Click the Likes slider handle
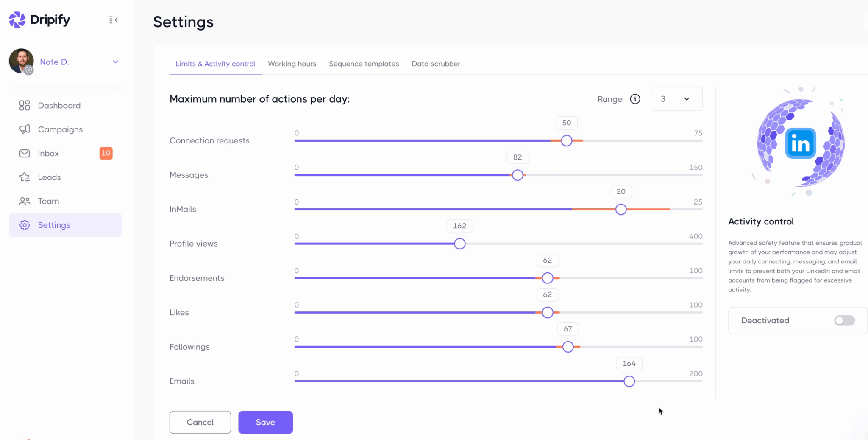The image size is (868, 440). 548,313
